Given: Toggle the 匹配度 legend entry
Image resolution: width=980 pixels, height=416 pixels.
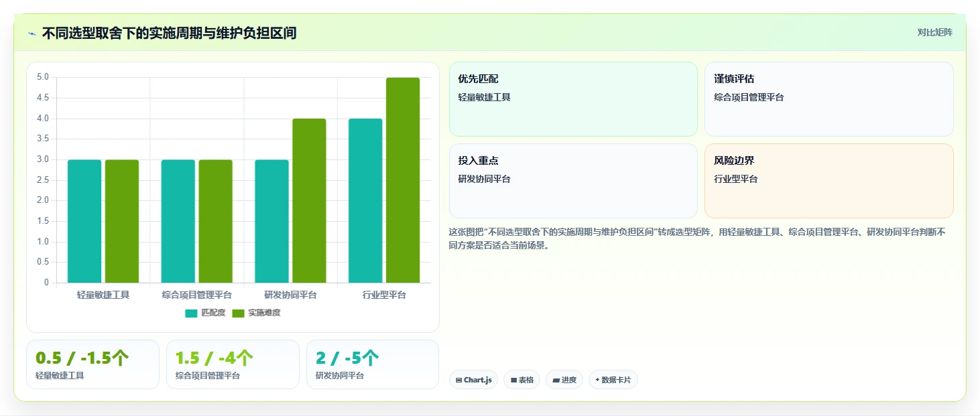Looking at the screenshot, I should click(x=205, y=313).
